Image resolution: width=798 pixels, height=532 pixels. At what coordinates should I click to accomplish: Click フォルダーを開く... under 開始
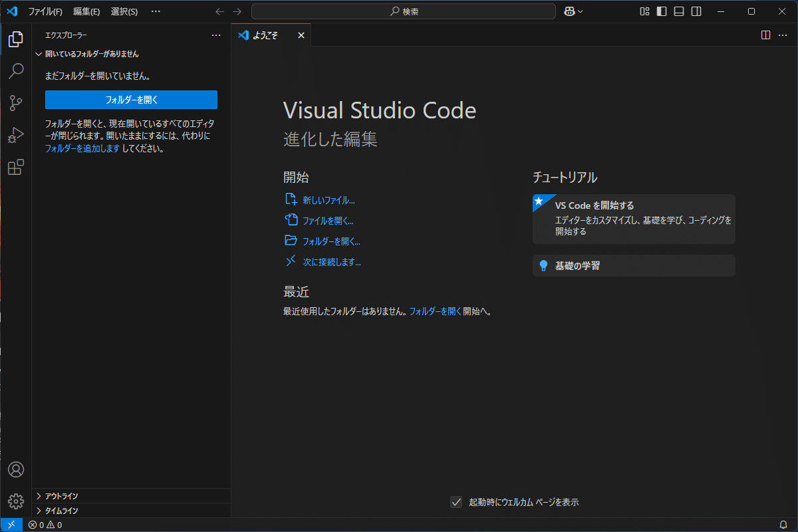tap(331, 241)
